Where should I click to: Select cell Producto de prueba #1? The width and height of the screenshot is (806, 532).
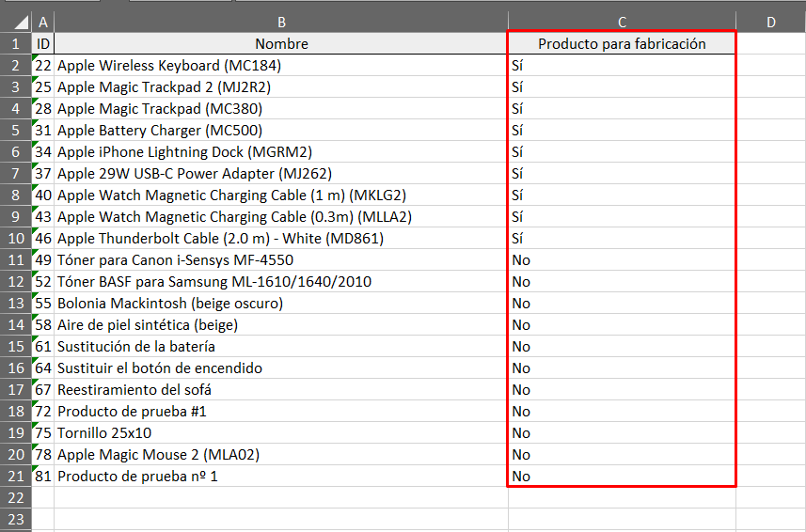click(281, 412)
